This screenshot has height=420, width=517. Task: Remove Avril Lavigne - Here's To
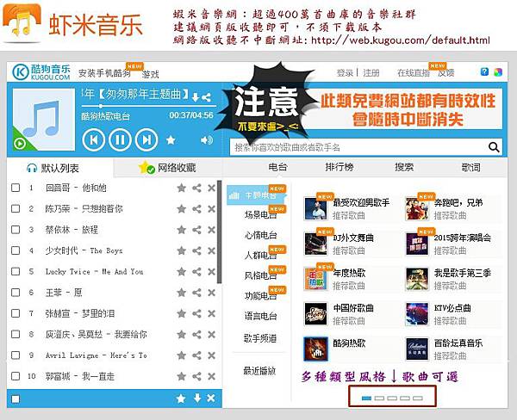[x=212, y=355]
